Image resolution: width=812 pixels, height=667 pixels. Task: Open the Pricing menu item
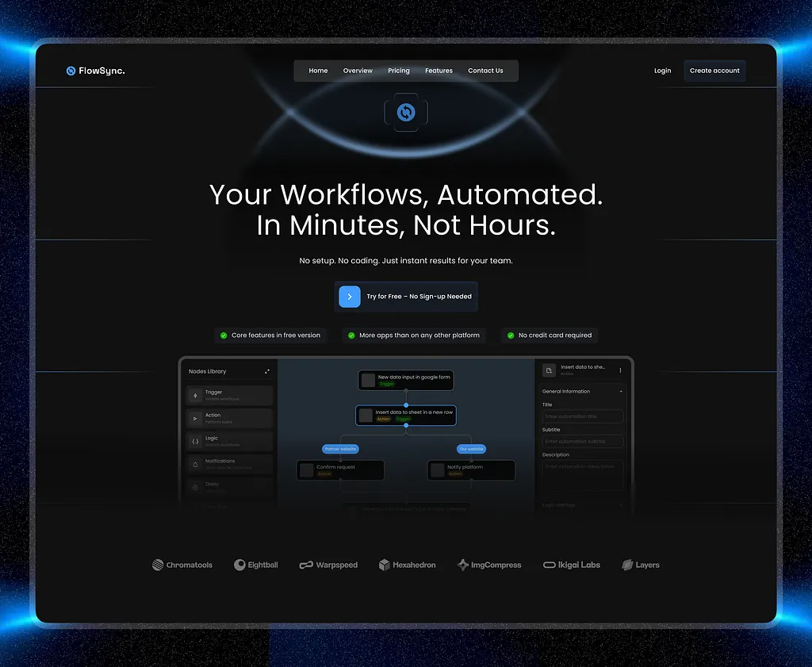coord(399,71)
